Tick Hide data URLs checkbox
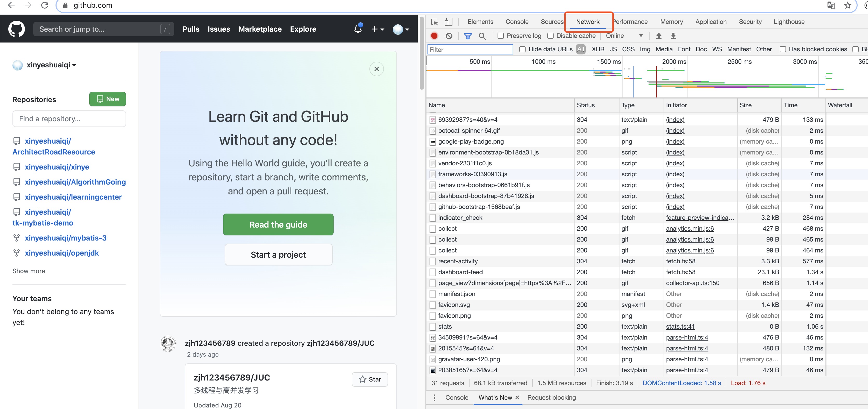This screenshot has width=868, height=409. [x=522, y=49]
